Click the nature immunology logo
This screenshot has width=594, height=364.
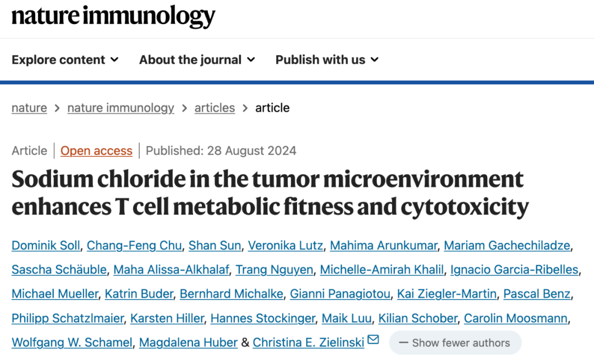113,16
